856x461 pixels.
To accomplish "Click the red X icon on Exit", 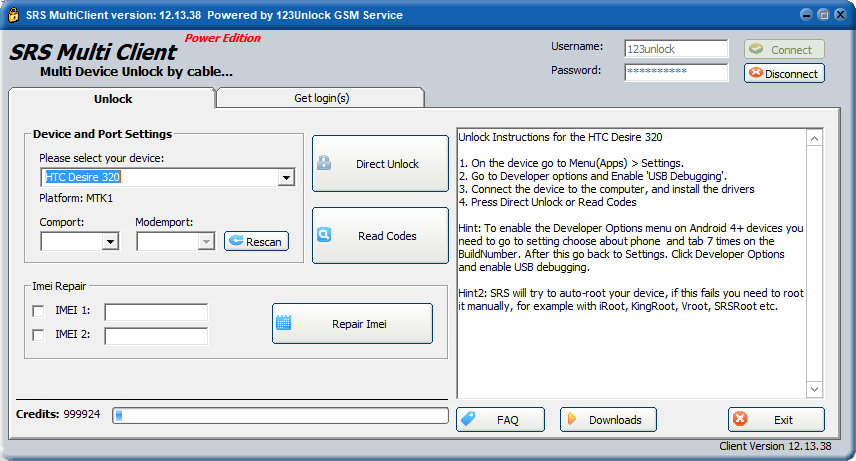I will click(740, 419).
